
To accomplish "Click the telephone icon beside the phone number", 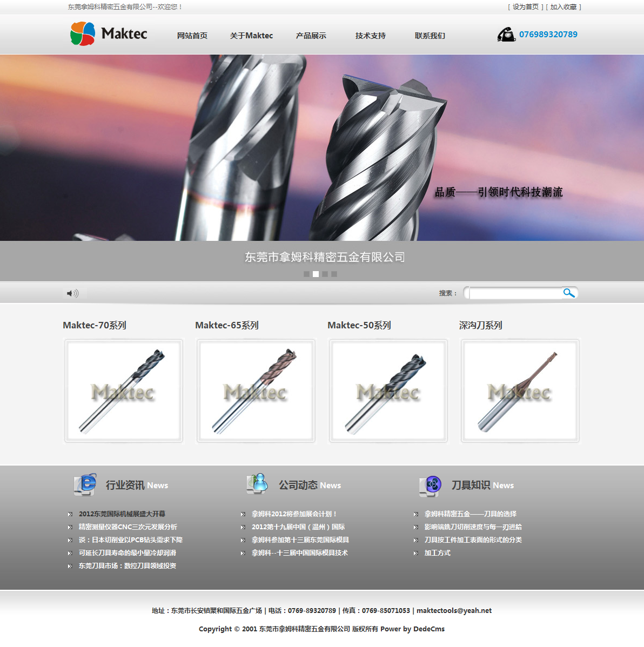I will pyautogui.click(x=506, y=35).
